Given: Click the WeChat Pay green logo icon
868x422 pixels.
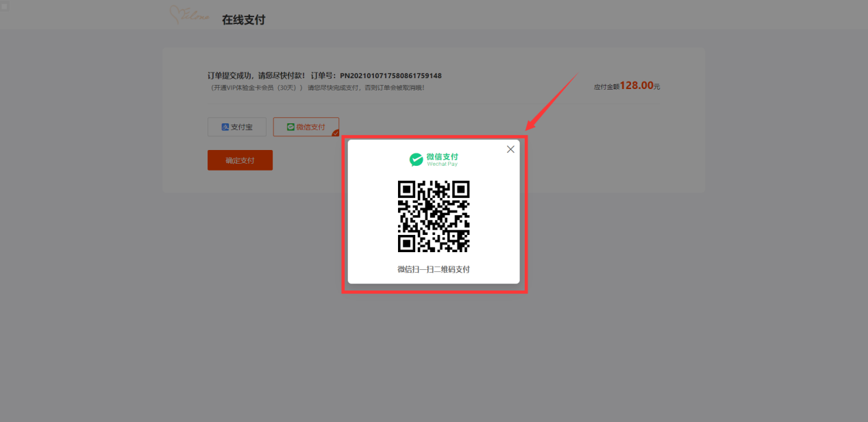Looking at the screenshot, I should coord(417,160).
